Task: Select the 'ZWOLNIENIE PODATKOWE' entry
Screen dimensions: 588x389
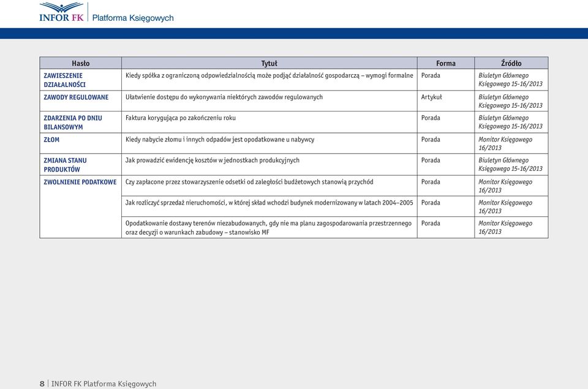Action: tap(80, 182)
